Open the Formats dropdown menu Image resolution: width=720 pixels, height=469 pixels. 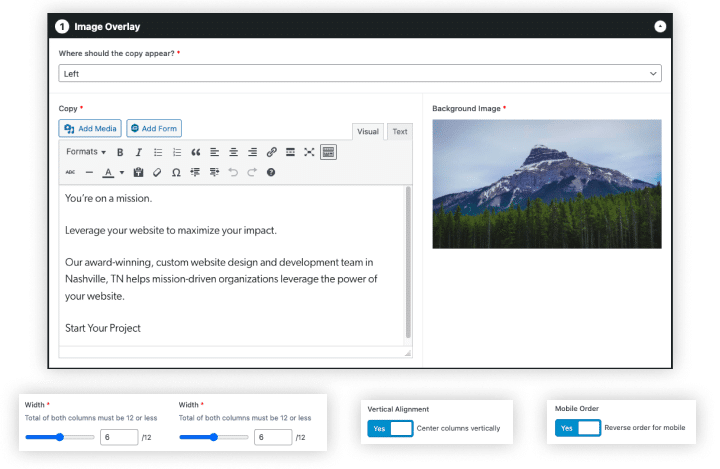(86, 152)
